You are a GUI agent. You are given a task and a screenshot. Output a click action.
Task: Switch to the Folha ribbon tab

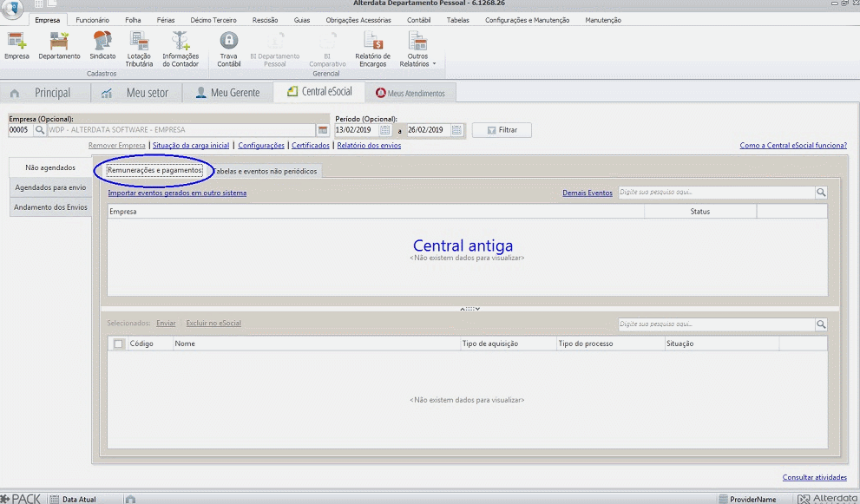(x=133, y=20)
